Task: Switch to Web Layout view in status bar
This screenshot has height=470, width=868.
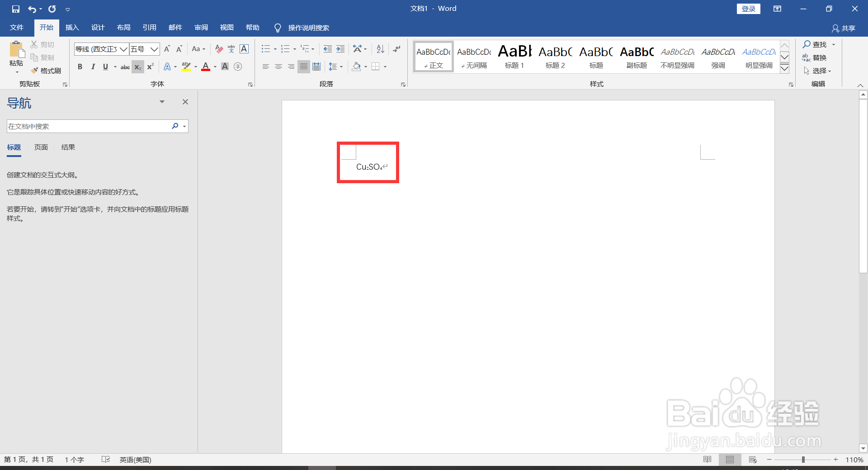Action: click(x=753, y=460)
